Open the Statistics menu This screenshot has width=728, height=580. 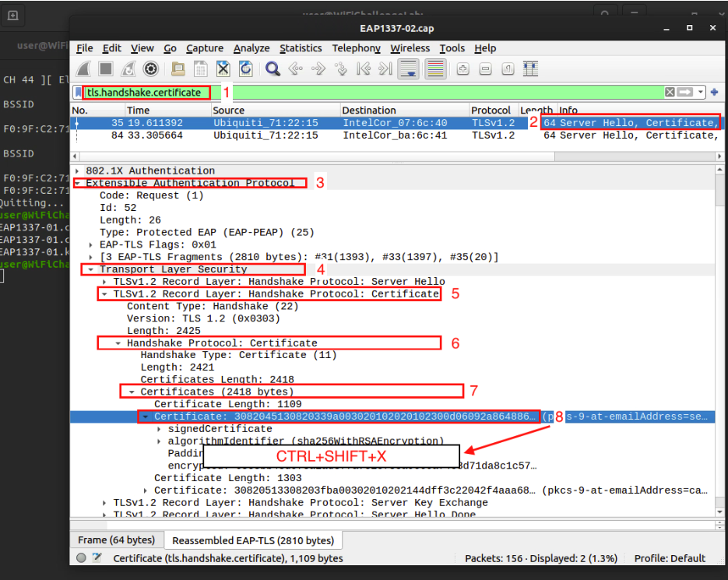[x=301, y=48]
